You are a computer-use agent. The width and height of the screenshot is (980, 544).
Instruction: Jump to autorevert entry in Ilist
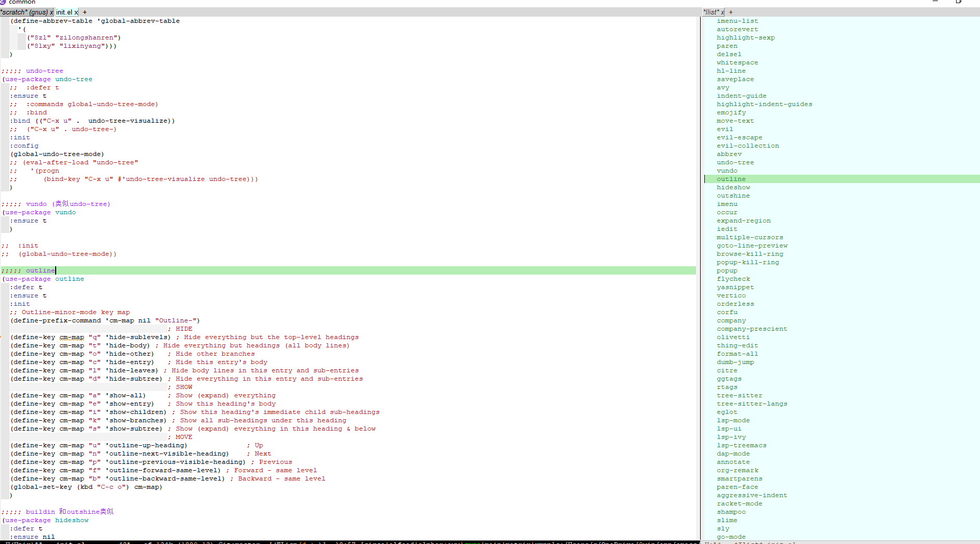click(x=737, y=29)
